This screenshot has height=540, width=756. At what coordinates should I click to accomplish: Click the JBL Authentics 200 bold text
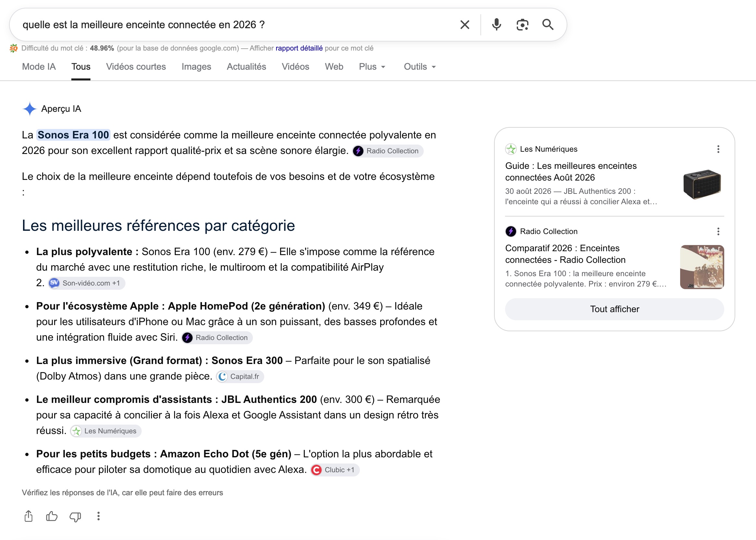point(269,400)
